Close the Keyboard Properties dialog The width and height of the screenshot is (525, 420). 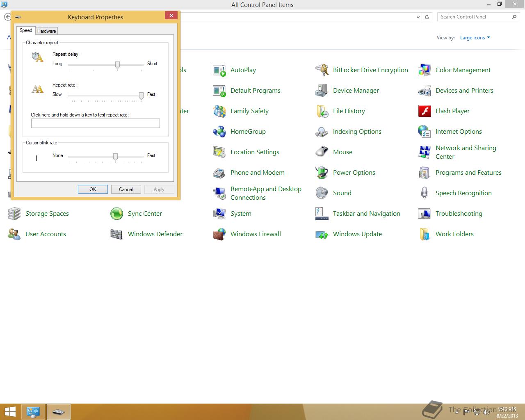coord(171,16)
